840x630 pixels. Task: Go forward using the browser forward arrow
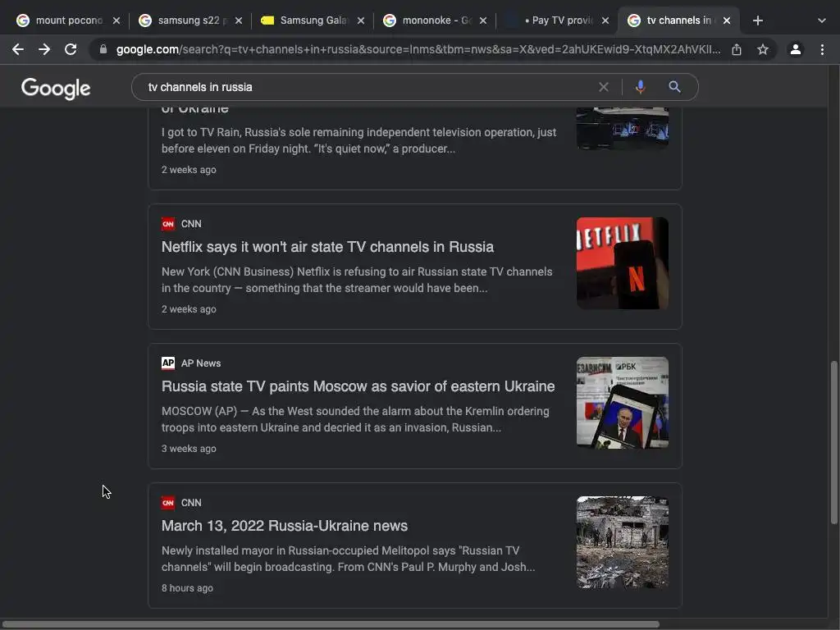pyautogui.click(x=44, y=49)
